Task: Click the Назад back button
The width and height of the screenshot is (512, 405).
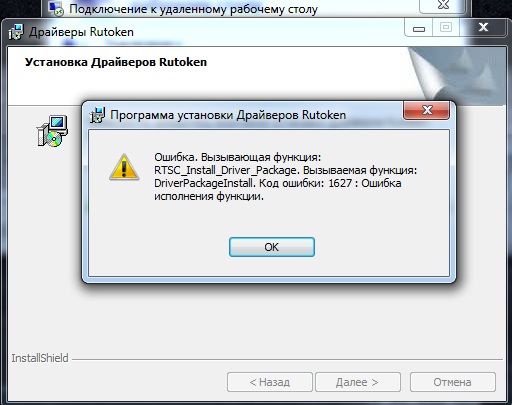Action: point(270,382)
